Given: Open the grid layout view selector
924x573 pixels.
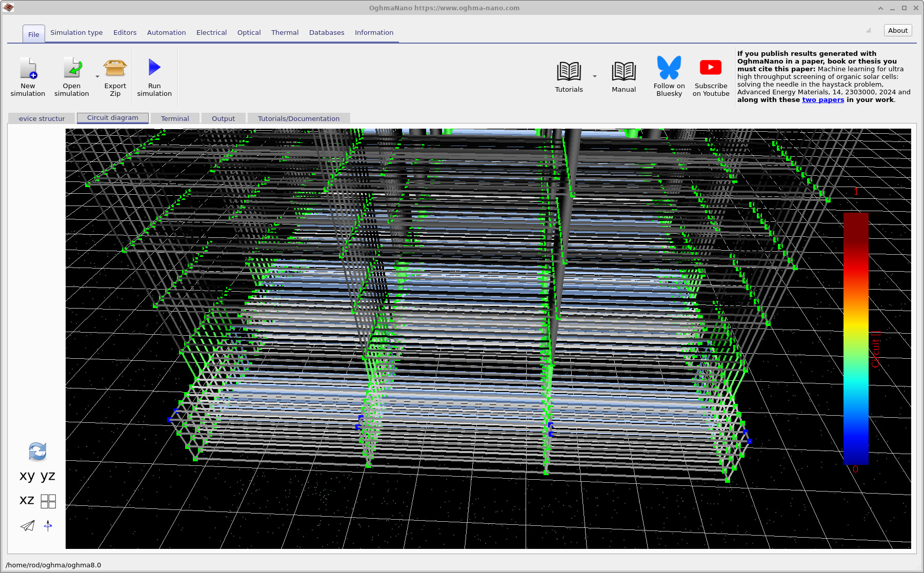Looking at the screenshot, I should [48, 501].
